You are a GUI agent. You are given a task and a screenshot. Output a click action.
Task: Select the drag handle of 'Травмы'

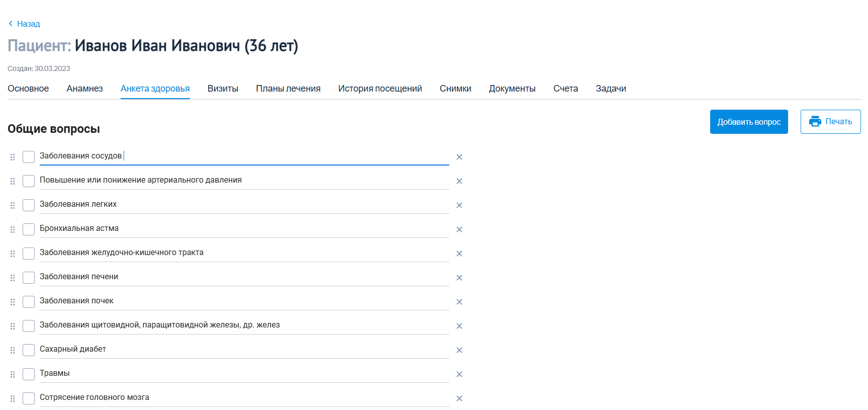pos(13,374)
